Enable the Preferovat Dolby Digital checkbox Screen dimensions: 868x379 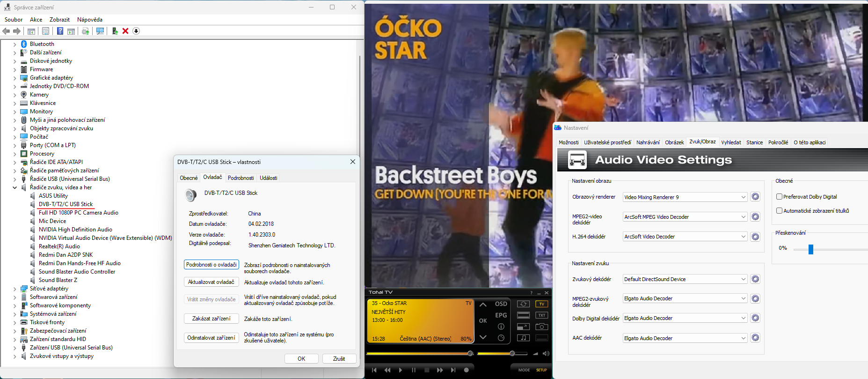tap(779, 197)
